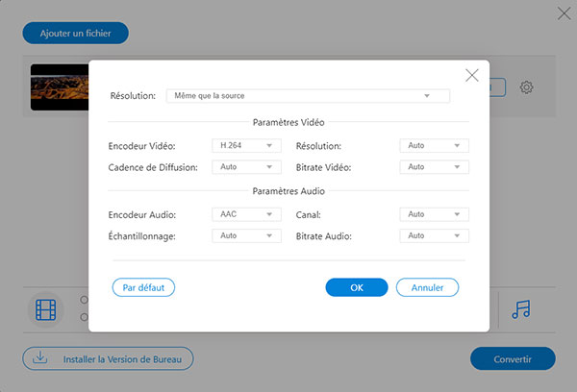The height and width of the screenshot is (392, 577).
Task: Open the Bitrate Audio dropdown
Action: click(434, 235)
